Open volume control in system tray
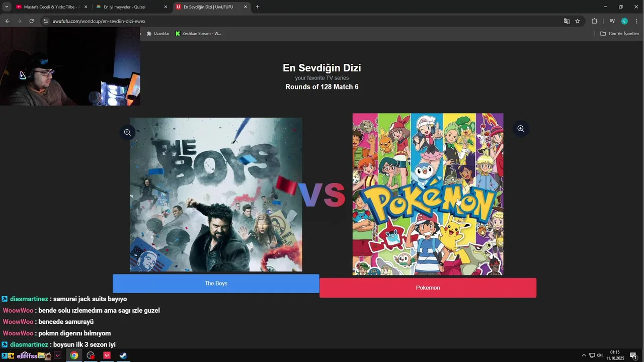 [599, 355]
